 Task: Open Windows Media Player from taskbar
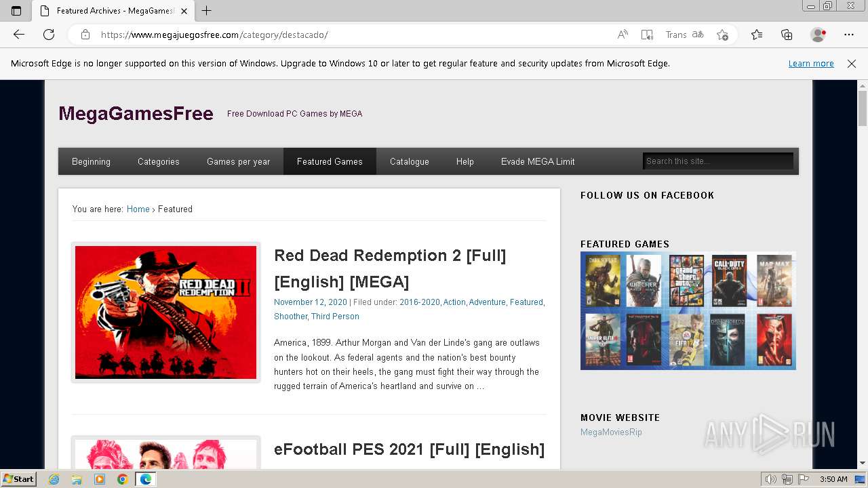[x=100, y=479]
